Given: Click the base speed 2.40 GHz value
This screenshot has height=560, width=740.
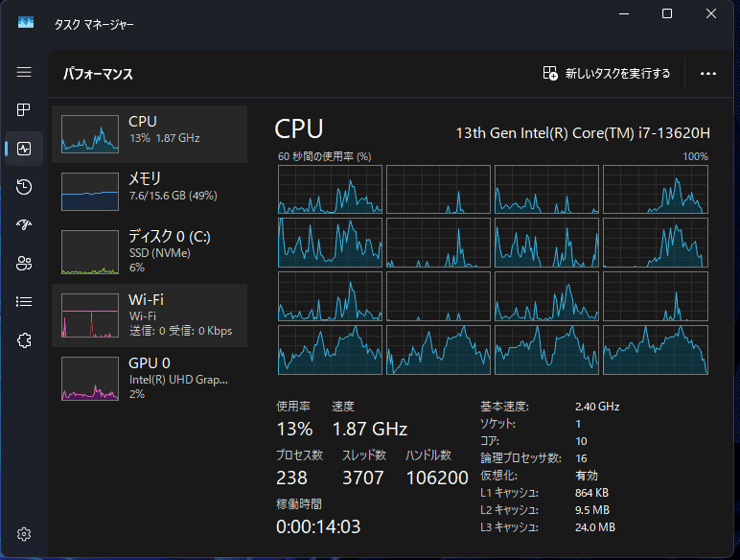Looking at the screenshot, I should click(597, 406).
